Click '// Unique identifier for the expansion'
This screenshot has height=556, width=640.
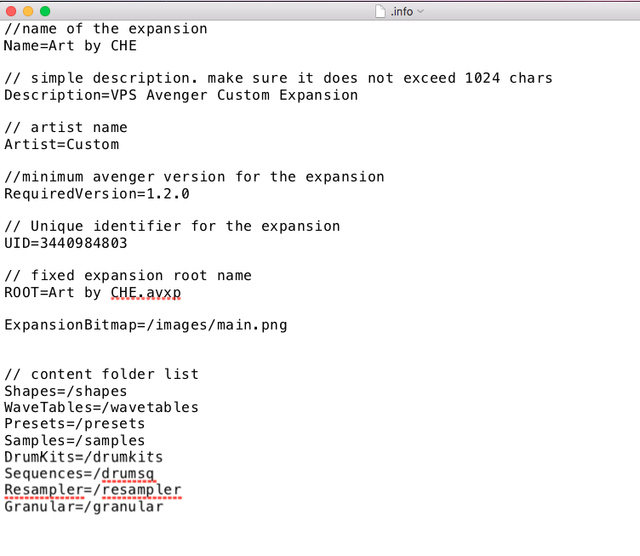point(172,226)
